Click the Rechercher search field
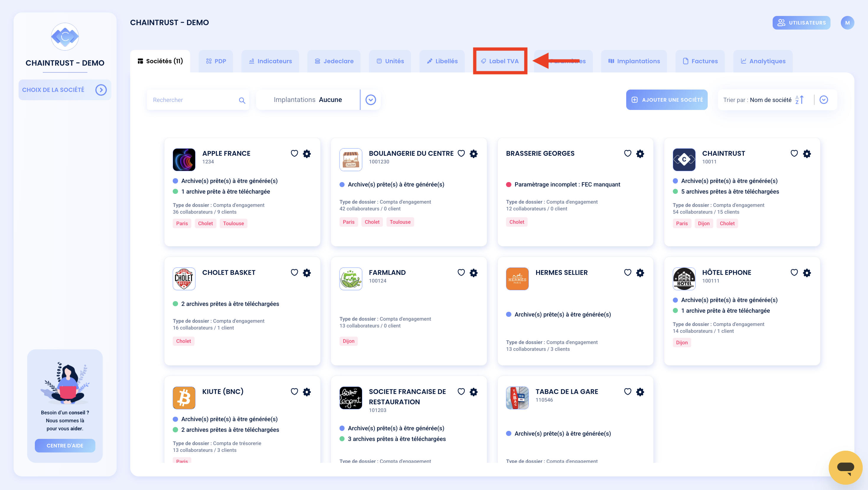Image resolution: width=868 pixels, height=490 pixels. point(198,100)
